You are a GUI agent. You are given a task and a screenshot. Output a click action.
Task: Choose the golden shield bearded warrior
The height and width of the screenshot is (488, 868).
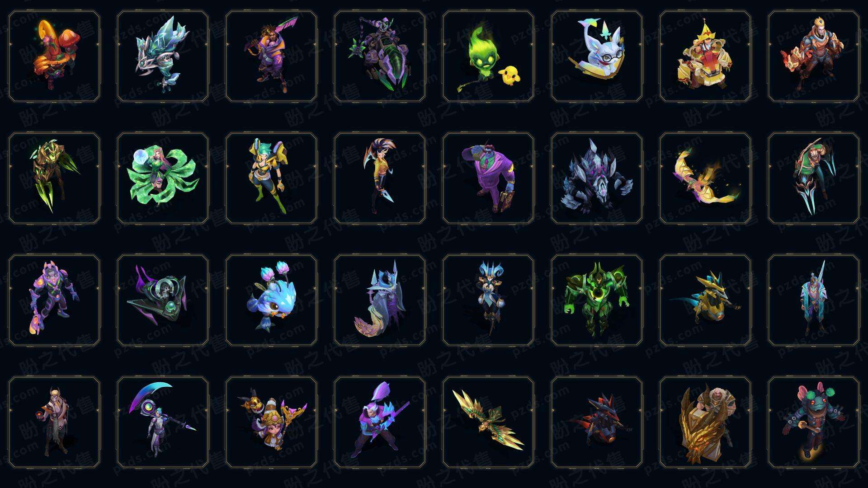pyautogui.click(x=705, y=422)
